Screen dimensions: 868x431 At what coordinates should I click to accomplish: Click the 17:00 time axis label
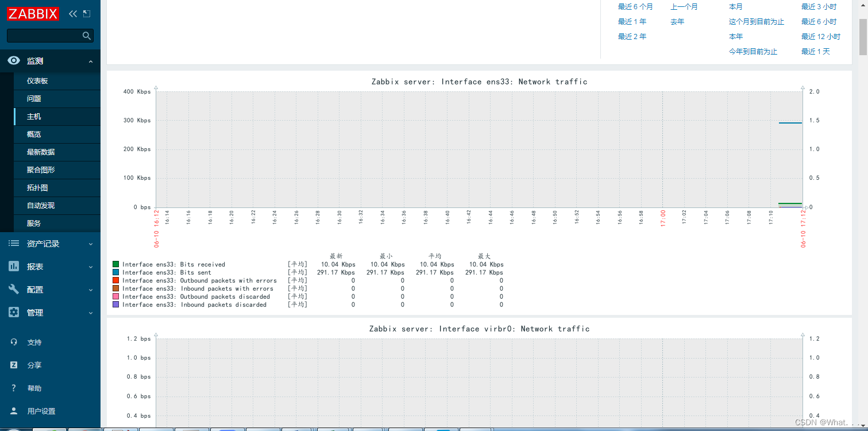pos(663,217)
